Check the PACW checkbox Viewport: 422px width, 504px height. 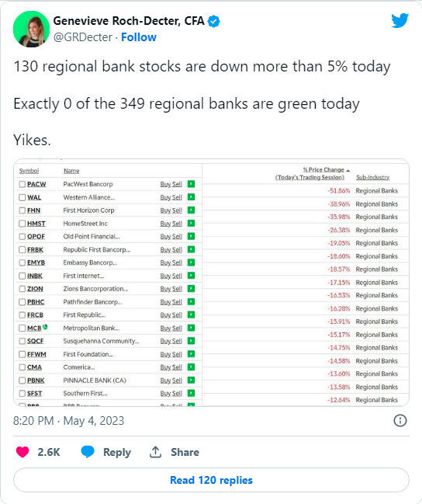tap(22, 184)
